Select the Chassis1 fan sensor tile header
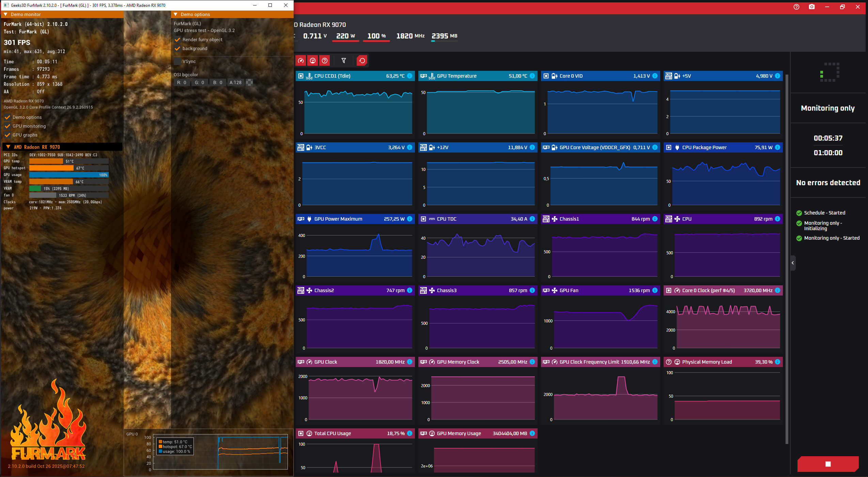Screen dimensions: 868x477 pyautogui.click(x=600, y=219)
